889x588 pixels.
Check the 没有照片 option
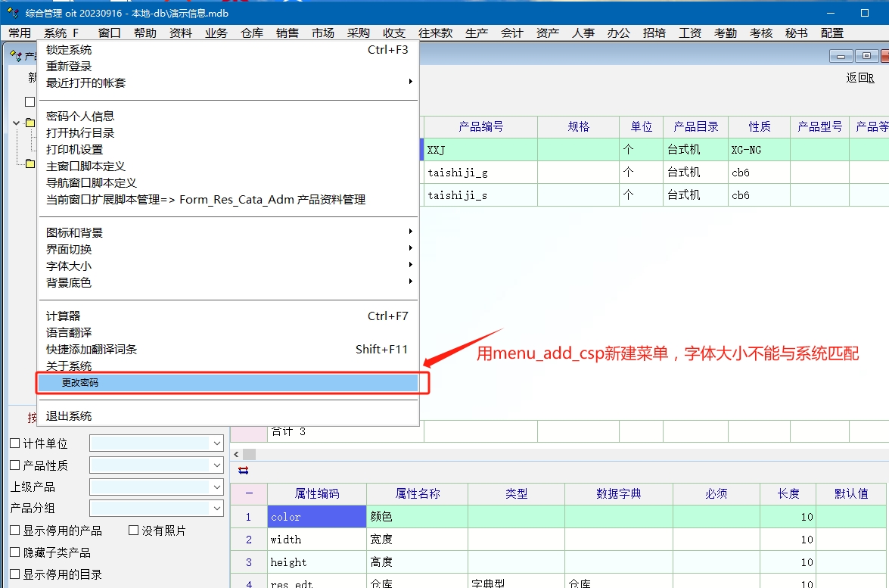[x=134, y=530]
